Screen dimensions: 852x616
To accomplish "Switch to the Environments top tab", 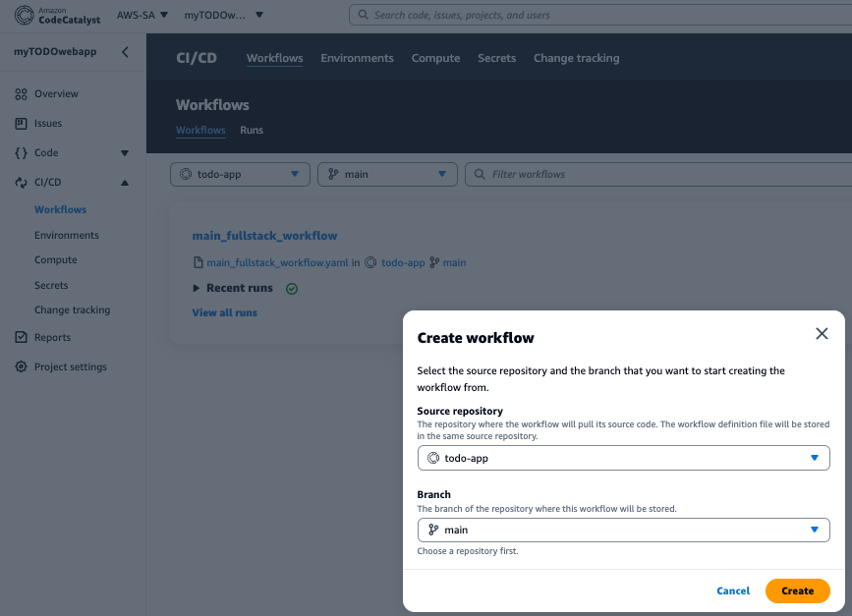I will pyautogui.click(x=357, y=58).
